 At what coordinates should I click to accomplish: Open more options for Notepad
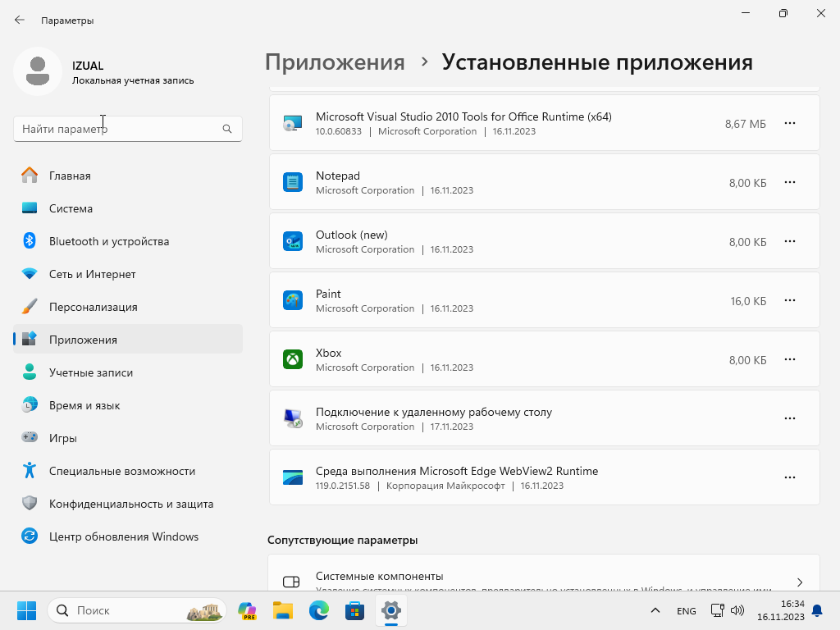point(790,182)
